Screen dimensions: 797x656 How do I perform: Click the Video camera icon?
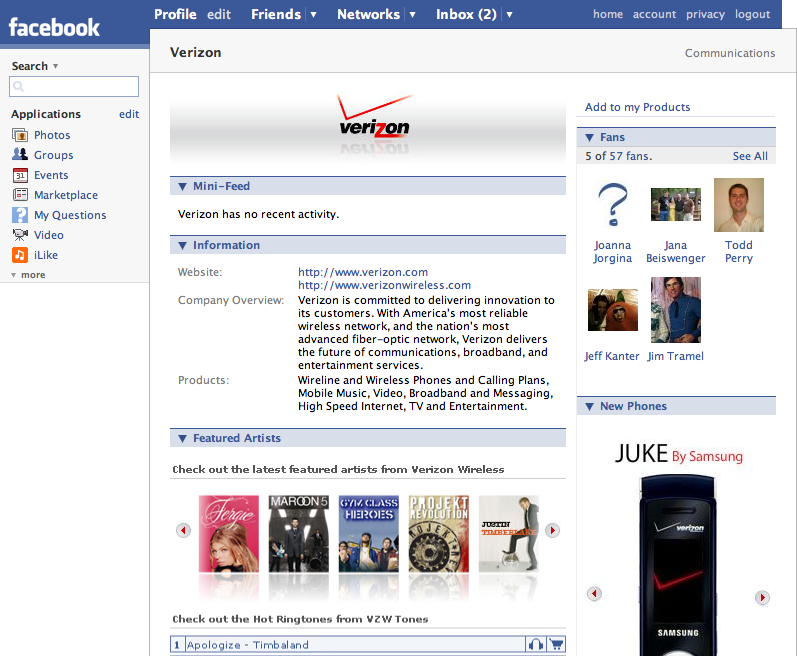point(20,235)
